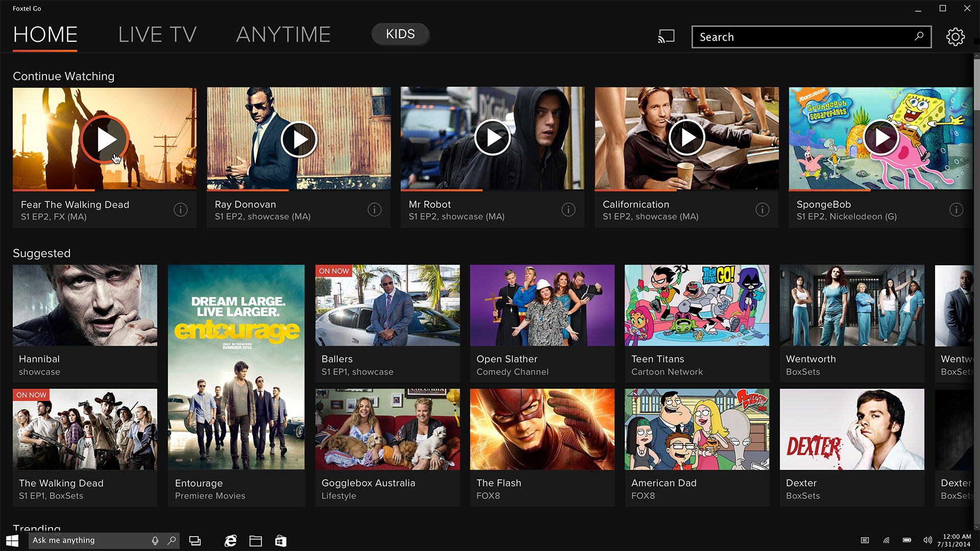Viewport: 980px width, 551px height.
Task: Open the first Wentworth BoxSets thumbnail
Action: click(852, 305)
